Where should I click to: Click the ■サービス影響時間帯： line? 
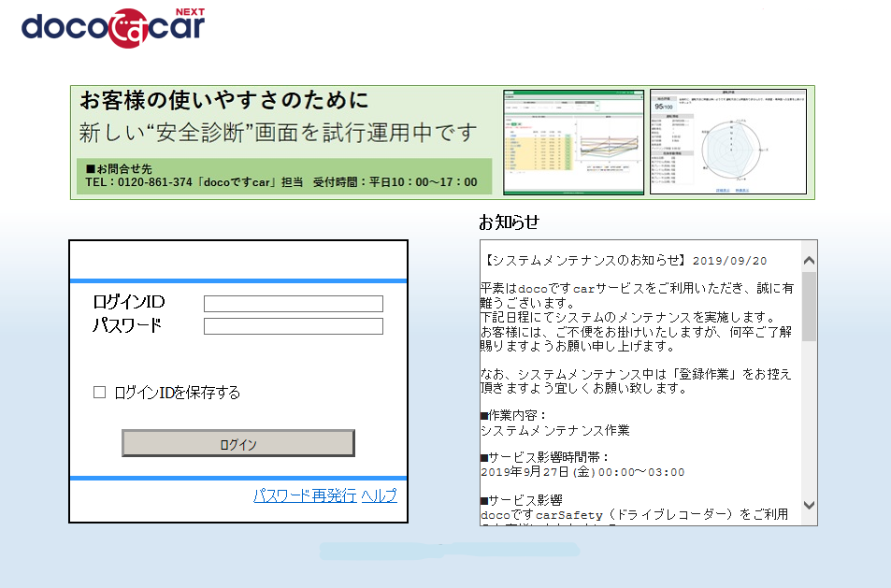(x=545, y=457)
